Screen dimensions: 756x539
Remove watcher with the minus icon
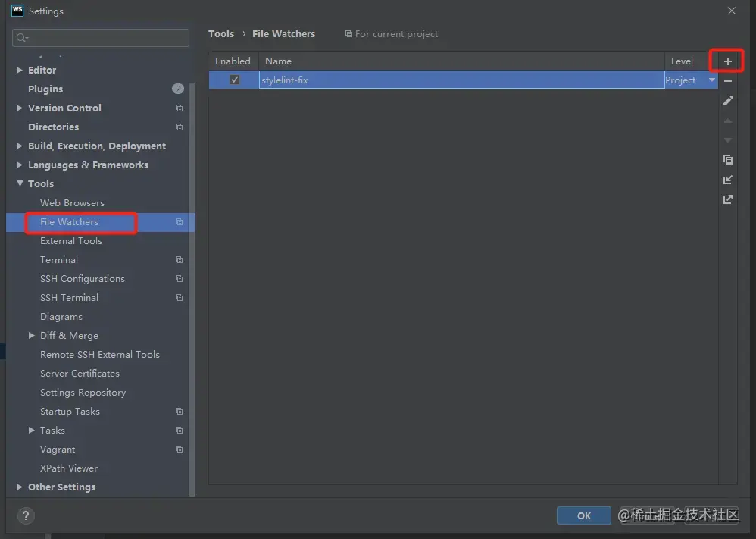(727, 81)
